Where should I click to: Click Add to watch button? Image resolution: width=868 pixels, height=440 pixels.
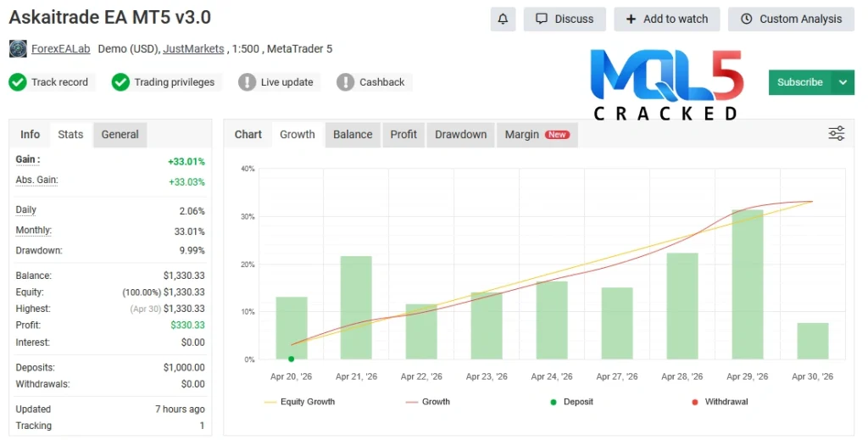coord(667,19)
